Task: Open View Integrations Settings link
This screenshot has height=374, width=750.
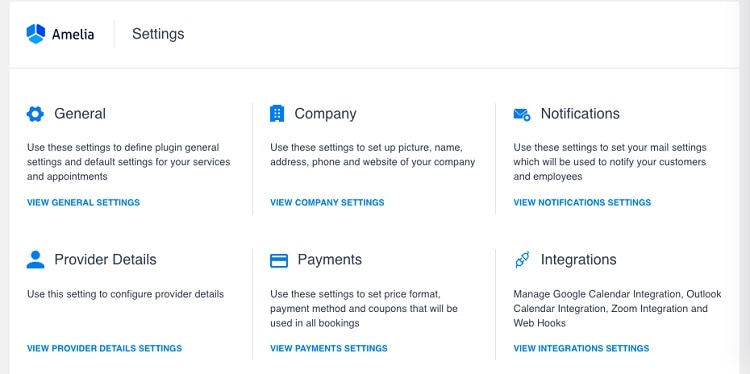Action: coord(581,349)
